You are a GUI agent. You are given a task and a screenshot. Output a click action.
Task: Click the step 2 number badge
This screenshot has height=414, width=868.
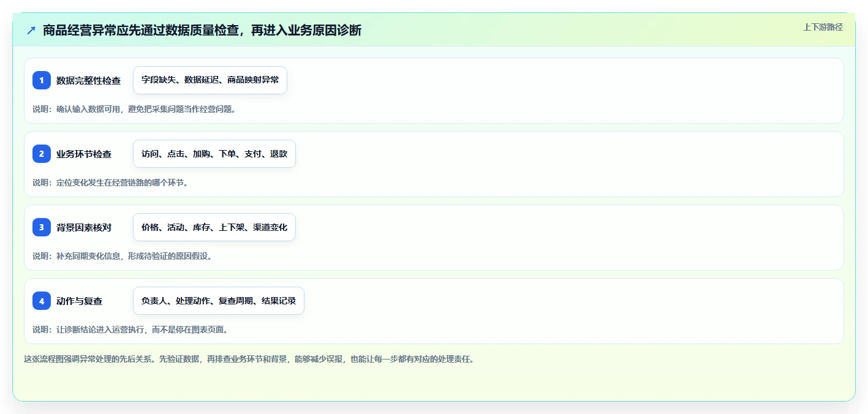tap(42, 154)
